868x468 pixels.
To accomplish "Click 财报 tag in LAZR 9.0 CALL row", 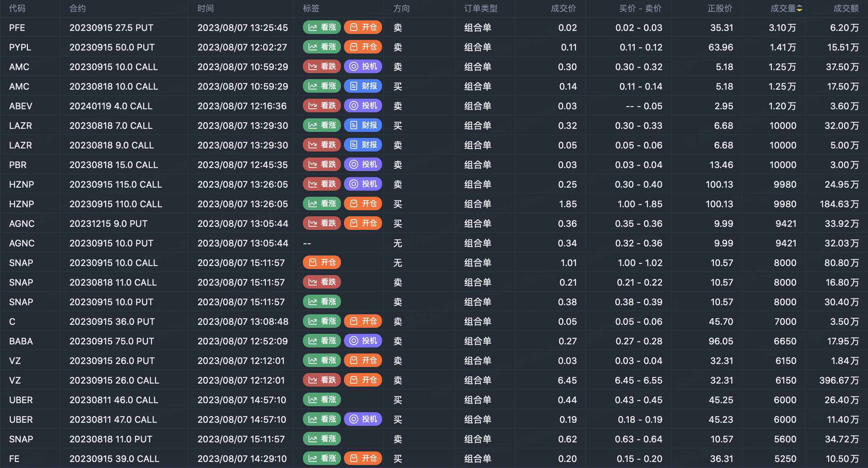I will [x=363, y=145].
